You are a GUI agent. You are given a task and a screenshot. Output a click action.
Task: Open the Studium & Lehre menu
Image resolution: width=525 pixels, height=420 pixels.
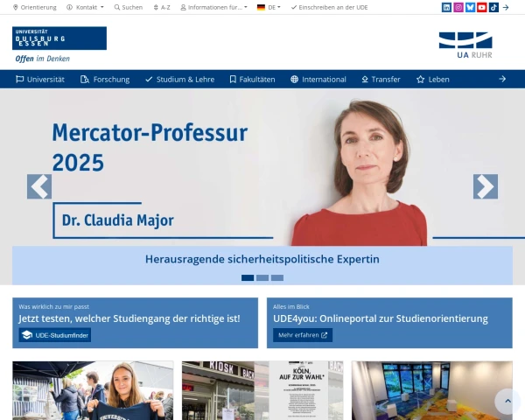(x=179, y=79)
